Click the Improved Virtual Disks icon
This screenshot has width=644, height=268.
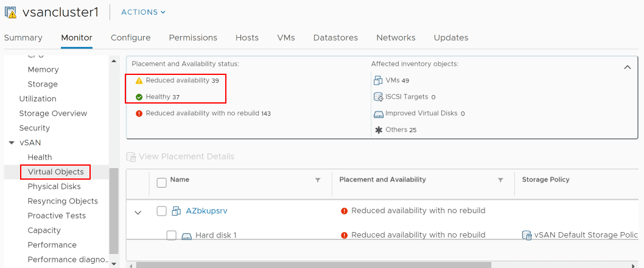click(x=378, y=113)
